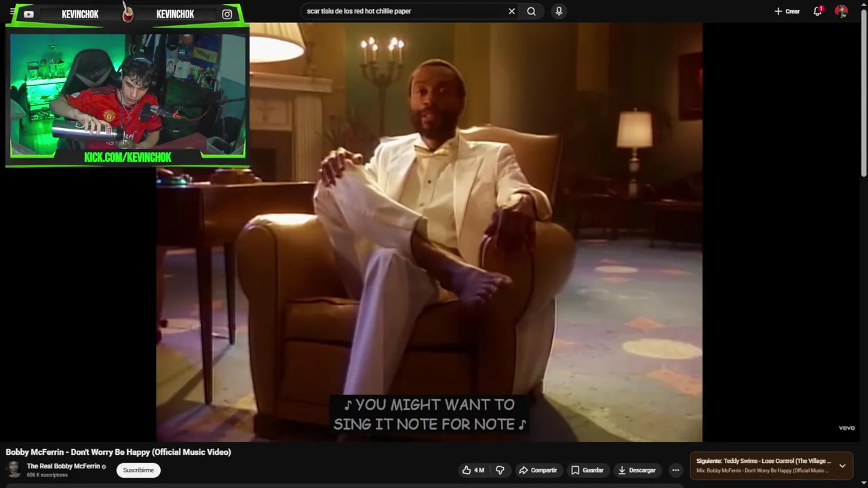Image resolution: width=868 pixels, height=488 pixels.
Task: Click the magnifier search button
Action: 532,12
